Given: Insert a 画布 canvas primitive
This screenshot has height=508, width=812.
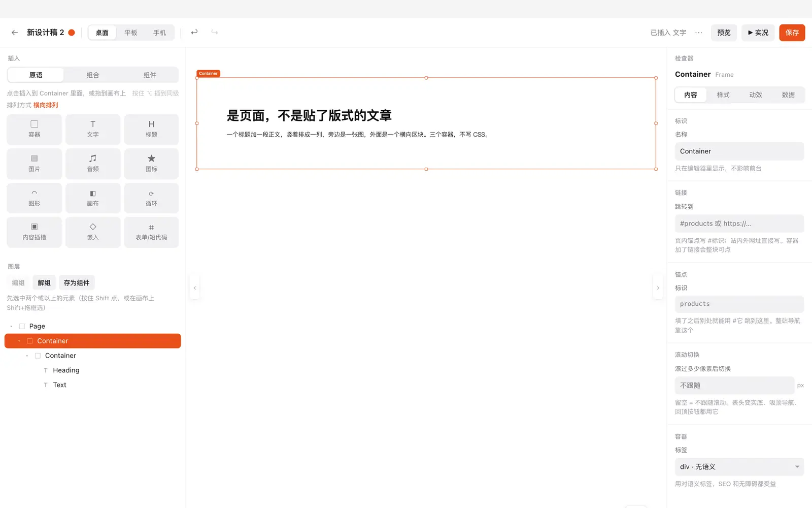Looking at the screenshot, I should click(93, 198).
